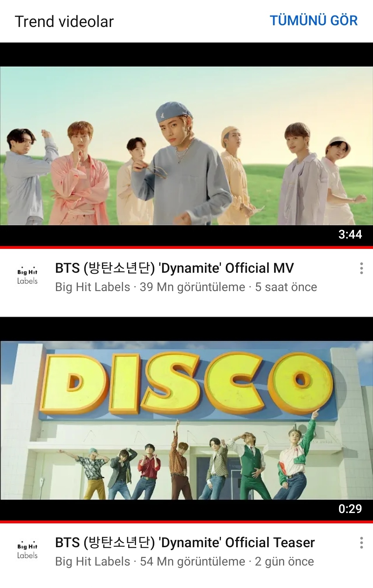Play the Dynamite Official MV thumbnail
The height and width of the screenshot is (588, 373).
click(x=186, y=146)
